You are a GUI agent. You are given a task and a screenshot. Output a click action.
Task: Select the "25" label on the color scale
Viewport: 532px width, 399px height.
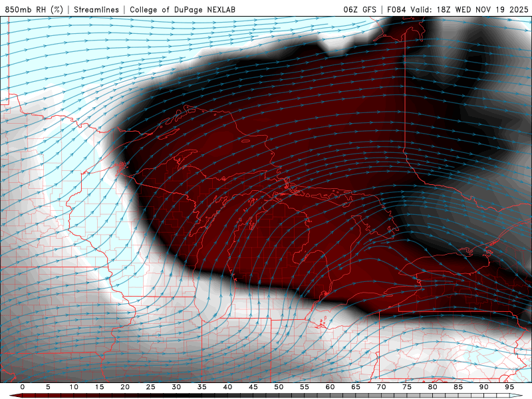pos(151,387)
